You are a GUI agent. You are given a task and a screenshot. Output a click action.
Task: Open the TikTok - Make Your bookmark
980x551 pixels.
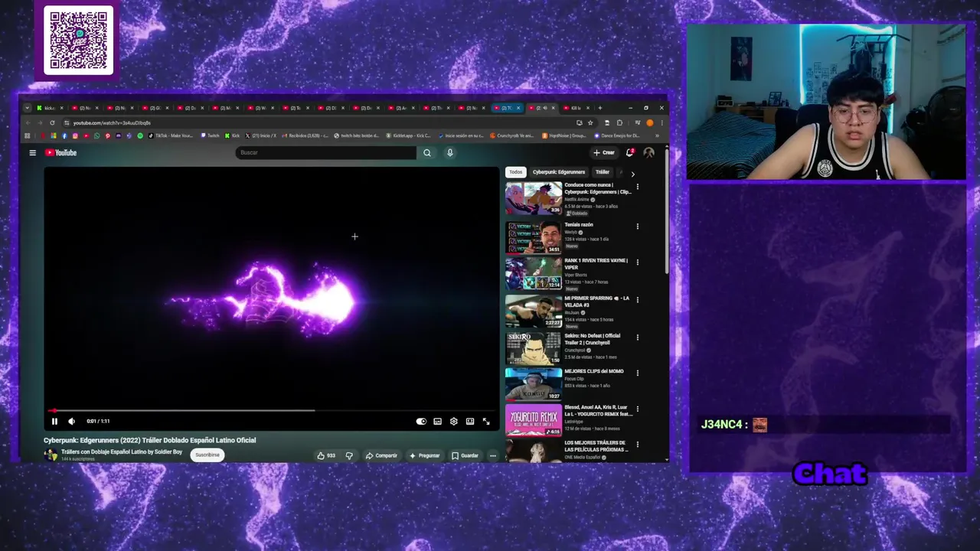(171, 135)
